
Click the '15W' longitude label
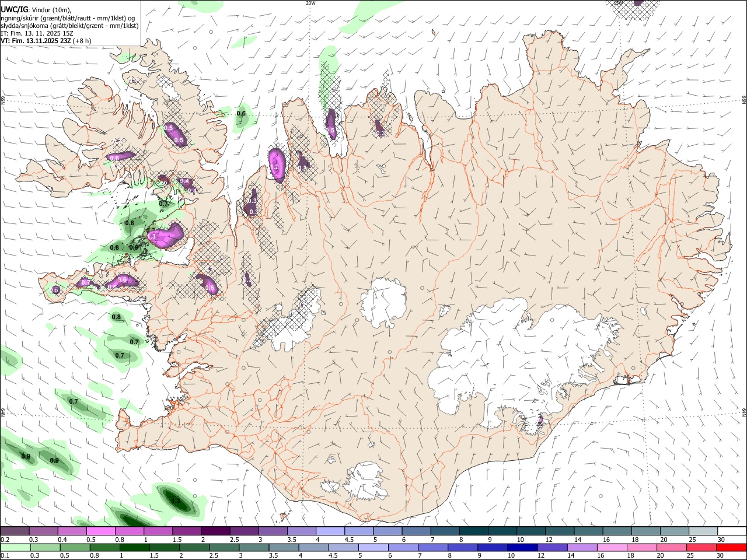(618, 3)
